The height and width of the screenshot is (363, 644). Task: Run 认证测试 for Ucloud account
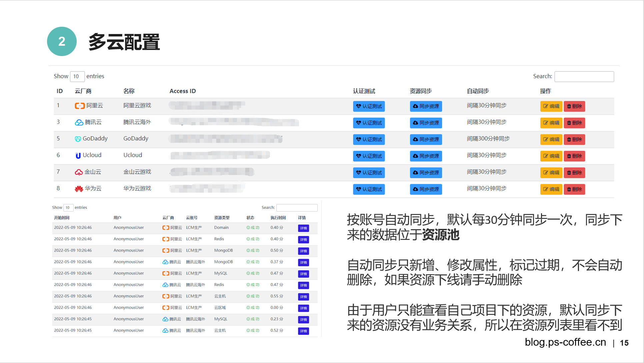pyautogui.click(x=369, y=156)
